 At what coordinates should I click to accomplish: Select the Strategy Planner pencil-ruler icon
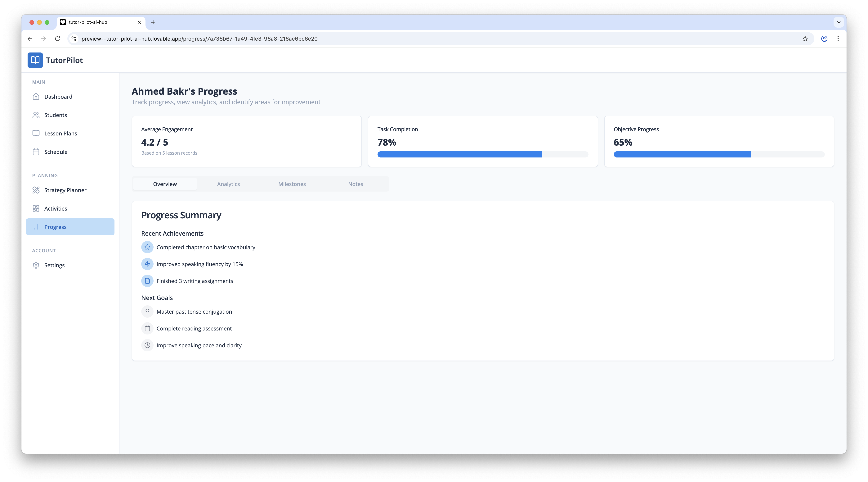click(36, 190)
